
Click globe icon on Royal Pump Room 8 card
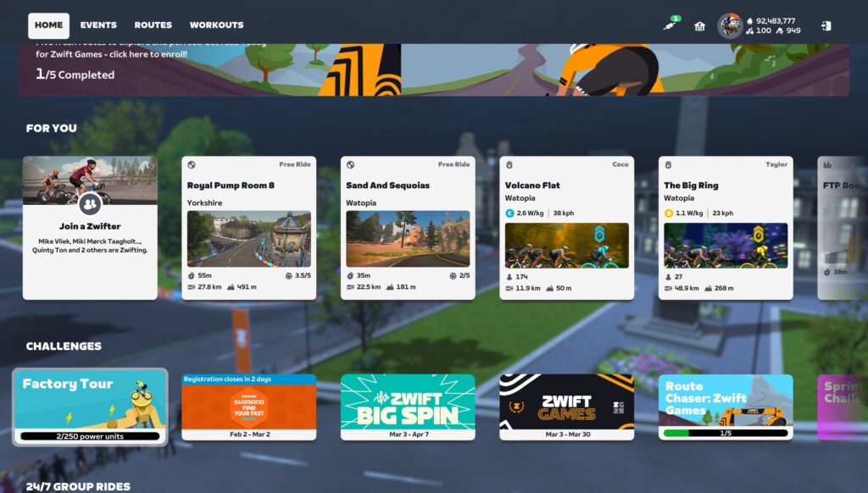(192, 164)
